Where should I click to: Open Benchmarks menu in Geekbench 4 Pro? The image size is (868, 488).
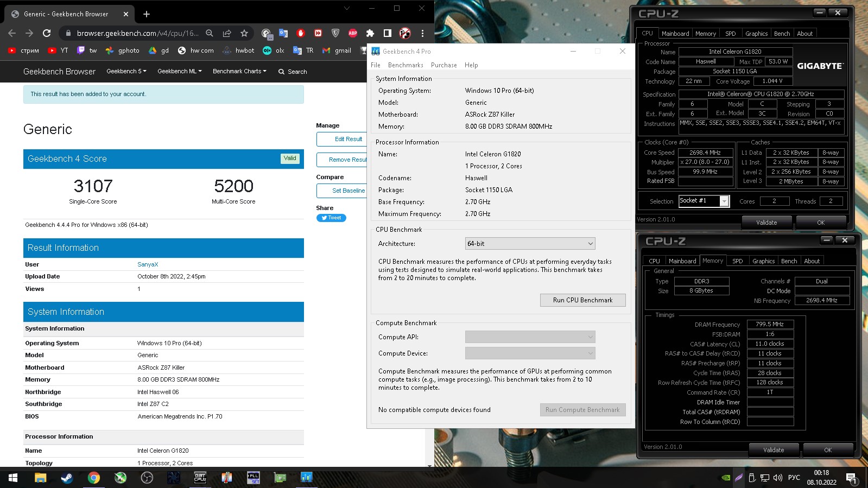(x=406, y=65)
